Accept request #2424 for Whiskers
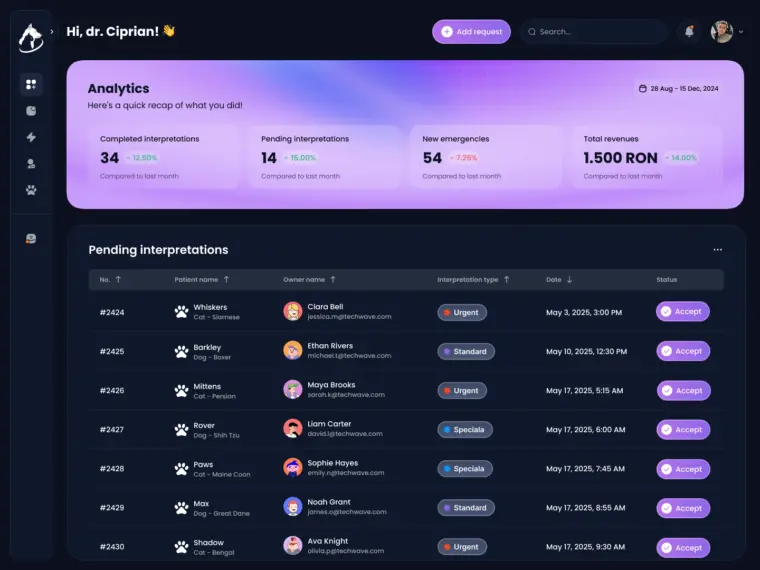The width and height of the screenshot is (760, 570). click(682, 312)
